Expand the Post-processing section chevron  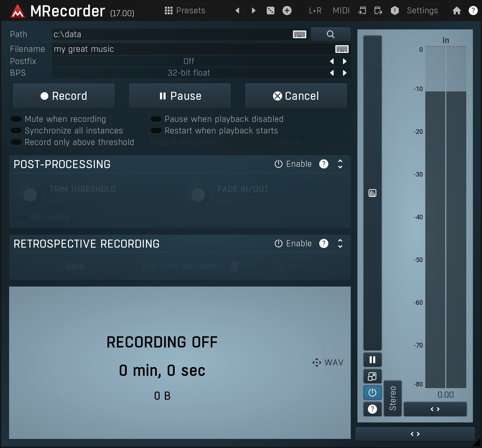coord(340,164)
